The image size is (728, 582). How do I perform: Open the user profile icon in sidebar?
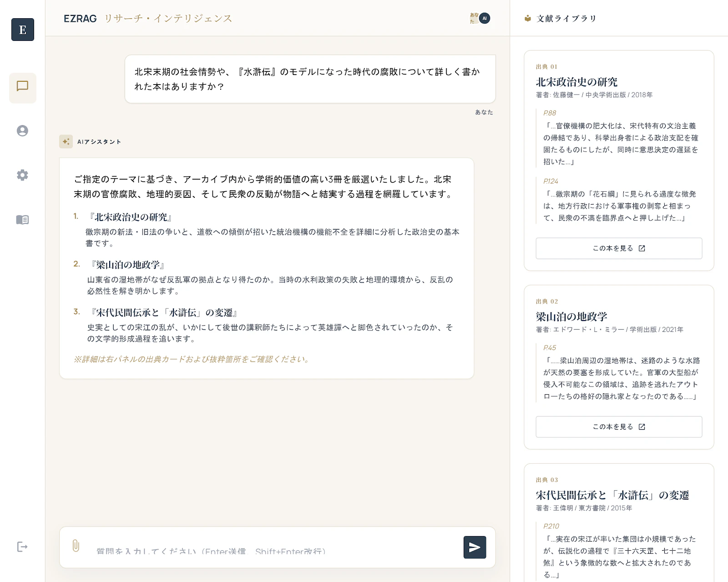[23, 131]
